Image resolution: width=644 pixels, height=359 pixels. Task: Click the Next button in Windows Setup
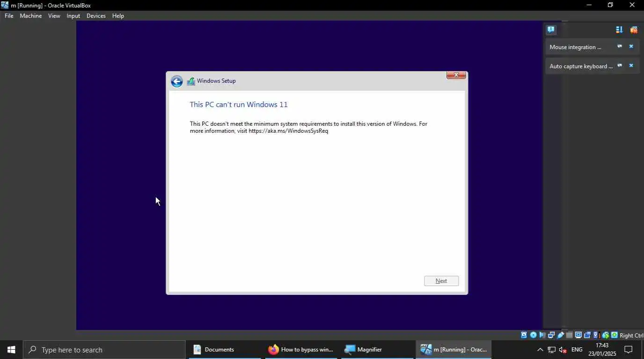pyautogui.click(x=441, y=281)
